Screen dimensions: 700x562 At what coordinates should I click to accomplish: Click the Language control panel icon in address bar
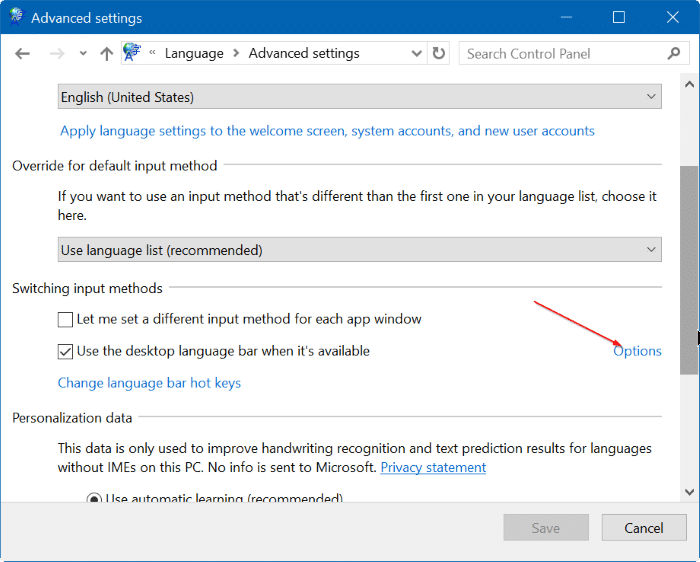pos(132,53)
